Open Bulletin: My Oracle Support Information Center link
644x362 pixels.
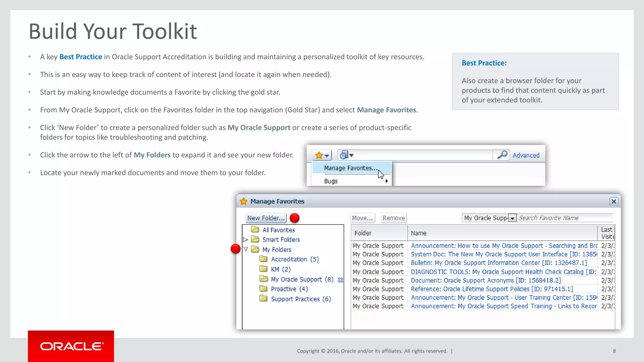tap(499, 263)
